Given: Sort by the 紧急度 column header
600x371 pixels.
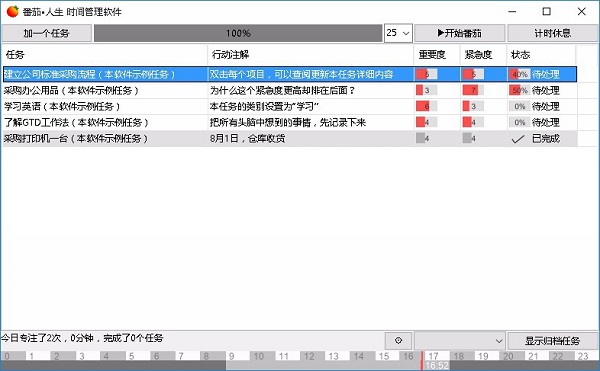Looking at the screenshot, I should pyautogui.click(x=484, y=55).
